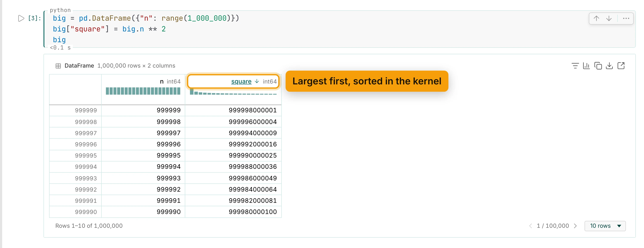Select cell value 999988000036
644x248 pixels.
click(x=252, y=167)
